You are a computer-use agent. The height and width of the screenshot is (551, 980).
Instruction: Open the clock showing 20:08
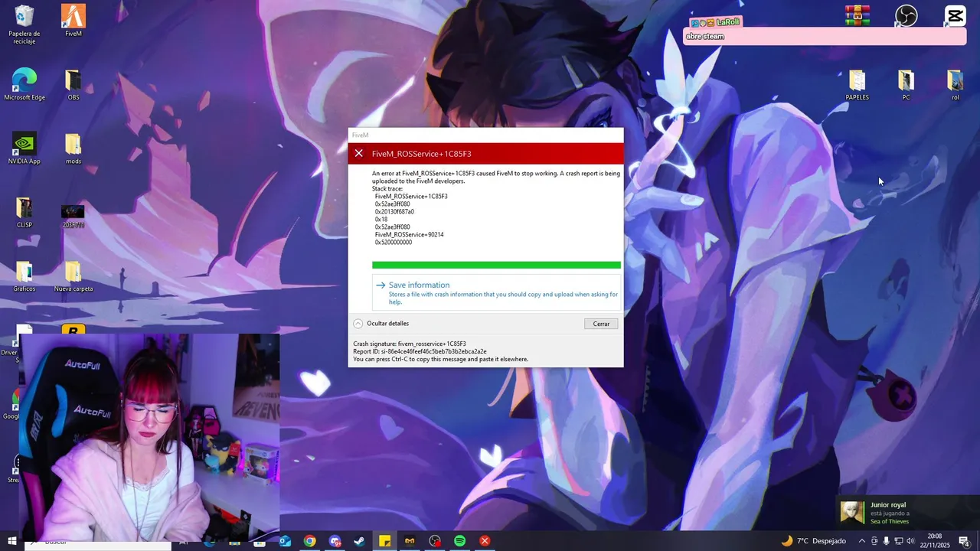coord(935,541)
